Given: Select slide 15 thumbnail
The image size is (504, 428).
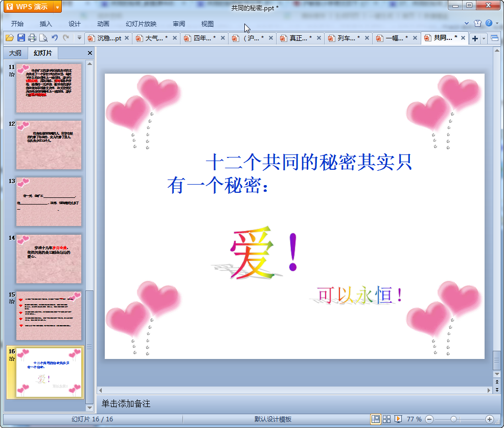Looking at the screenshot, I should tap(49, 316).
